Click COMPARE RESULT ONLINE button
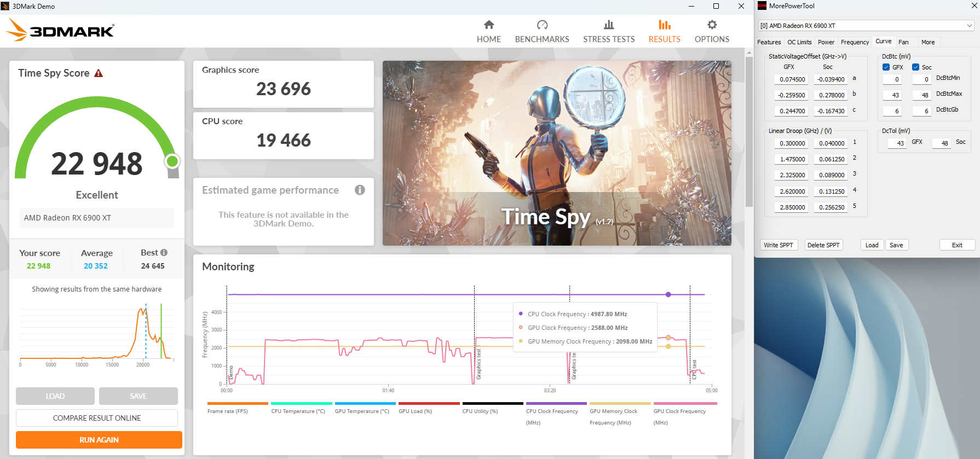The width and height of the screenshot is (980, 459). (97, 418)
